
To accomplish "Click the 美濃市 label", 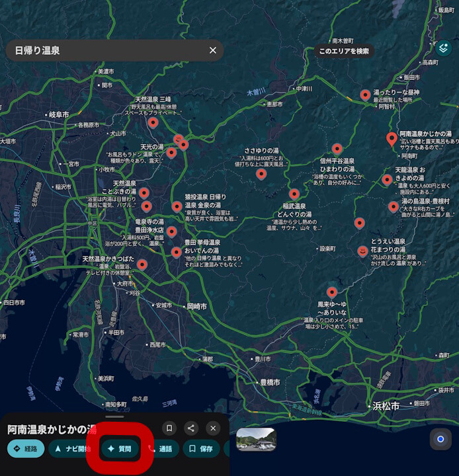I will coord(106,71).
